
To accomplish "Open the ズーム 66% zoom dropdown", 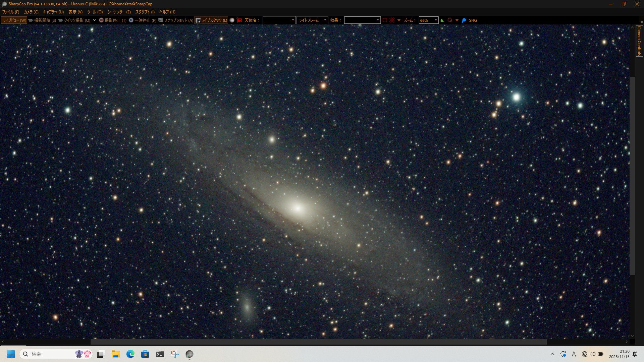I will (435, 20).
